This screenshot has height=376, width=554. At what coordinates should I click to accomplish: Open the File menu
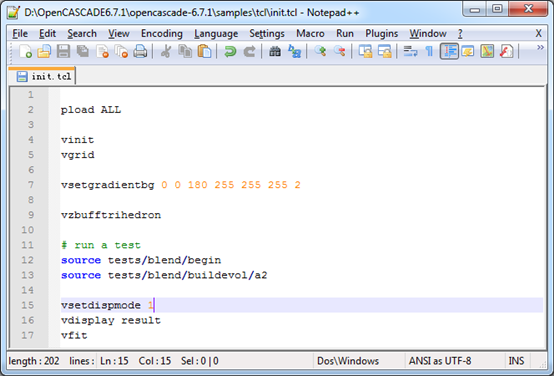20,34
